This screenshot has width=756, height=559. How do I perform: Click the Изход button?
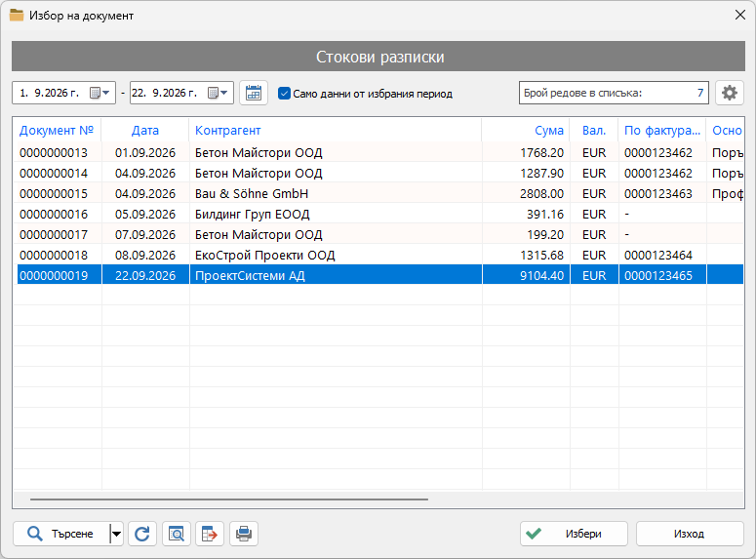click(x=690, y=534)
